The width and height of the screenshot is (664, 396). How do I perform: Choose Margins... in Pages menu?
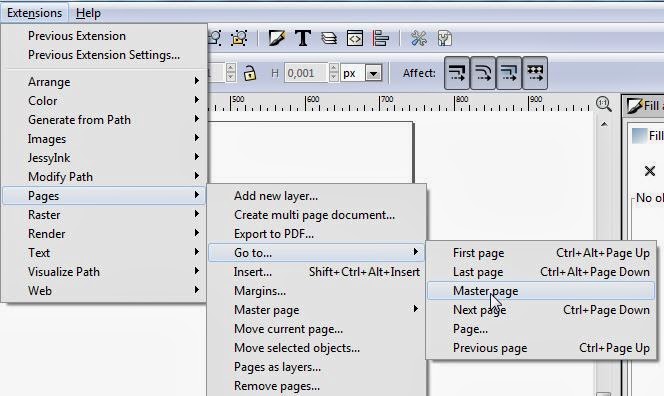click(x=316, y=291)
